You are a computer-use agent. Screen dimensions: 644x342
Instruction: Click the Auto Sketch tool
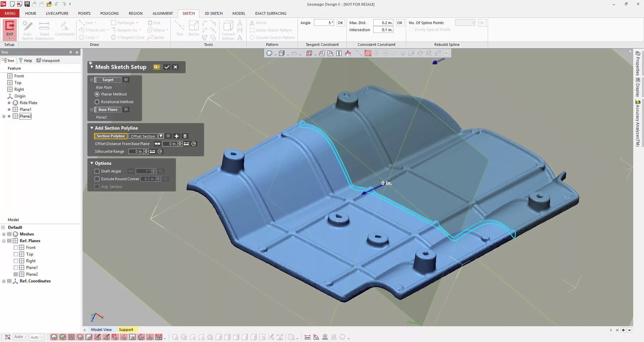click(28, 29)
